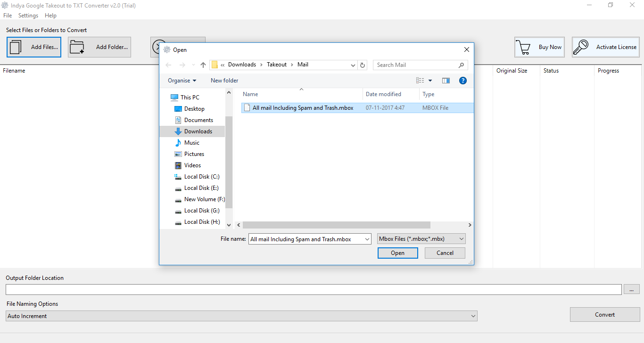644x343 pixels.
Task: Select Videos in navigation pane
Action: tap(192, 165)
